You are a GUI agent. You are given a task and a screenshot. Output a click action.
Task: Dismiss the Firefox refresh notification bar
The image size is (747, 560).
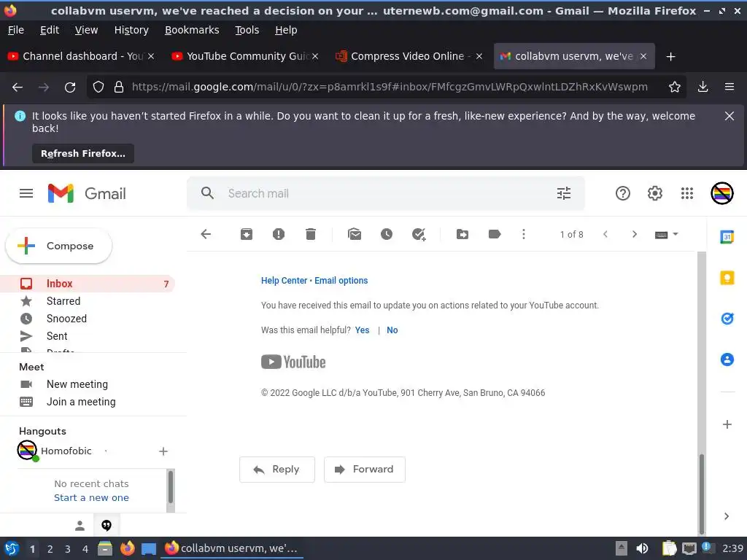729,116
